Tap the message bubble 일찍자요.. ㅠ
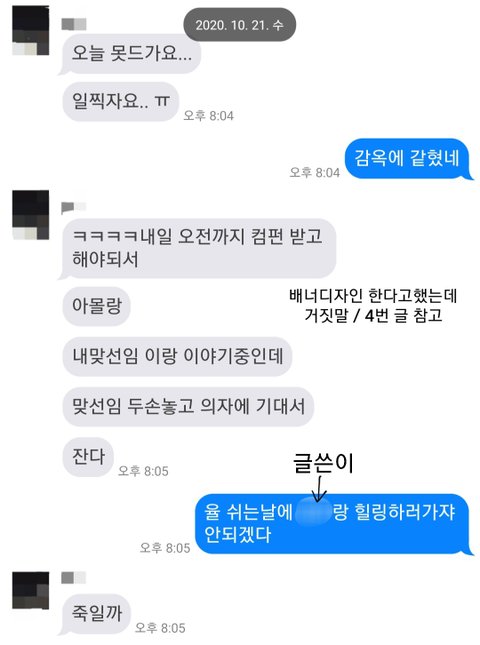 pyautogui.click(x=121, y=102)
